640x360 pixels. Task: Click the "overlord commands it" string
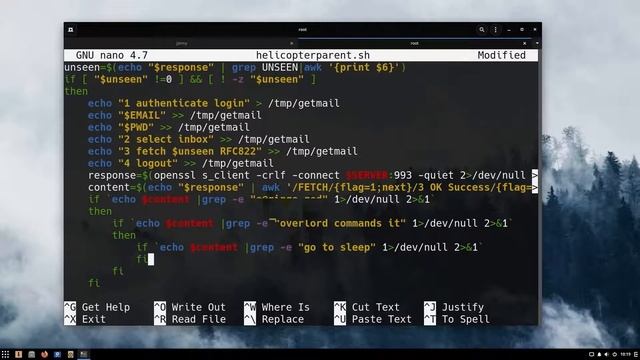pyautogui.click(x=340, y=223)
